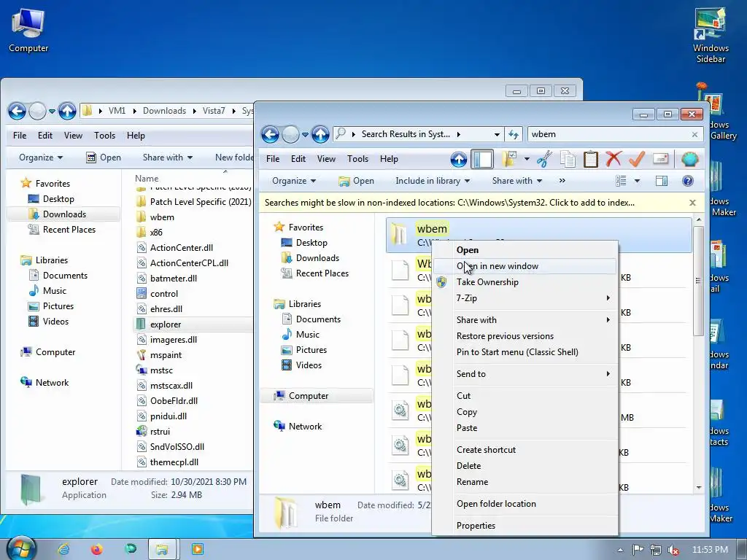Change view with the view icon
Viewport: 747px width, 560px height.
coord(621,181)
